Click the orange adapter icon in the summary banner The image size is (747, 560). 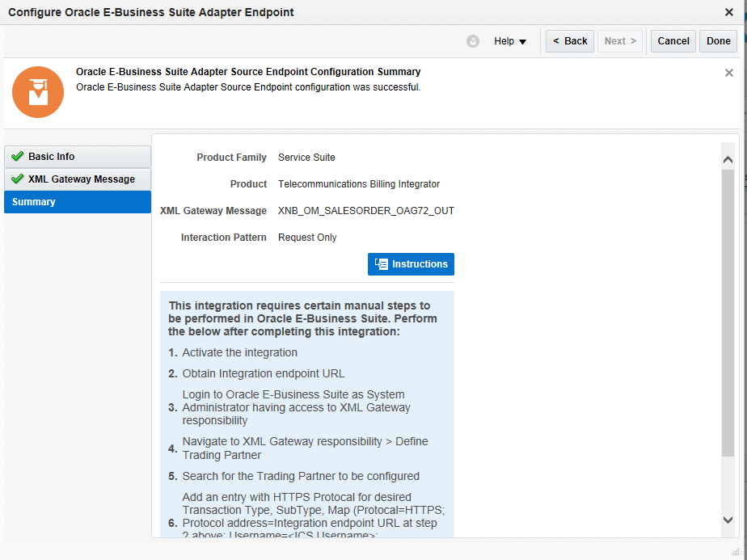tap(38, 92)
